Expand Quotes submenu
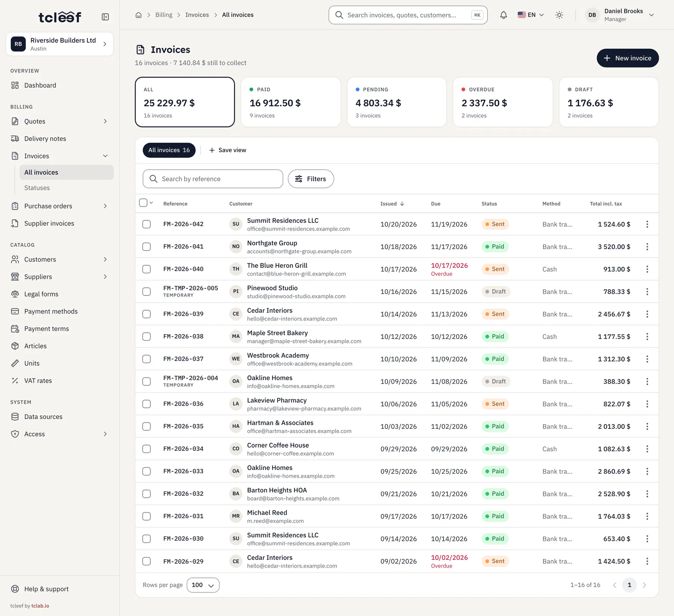This screenshot has width=674, height=616. pyautogui.click(x=105, y=121)
